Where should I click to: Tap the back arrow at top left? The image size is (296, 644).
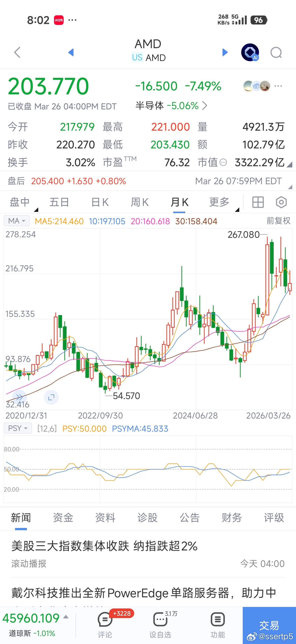tap(17, 52)
